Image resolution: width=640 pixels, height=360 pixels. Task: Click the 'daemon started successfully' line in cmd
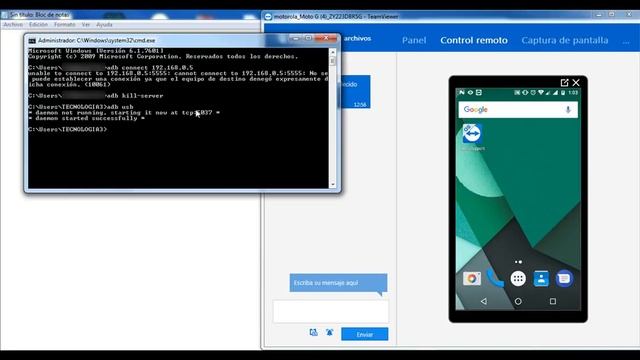coord(87,118)
